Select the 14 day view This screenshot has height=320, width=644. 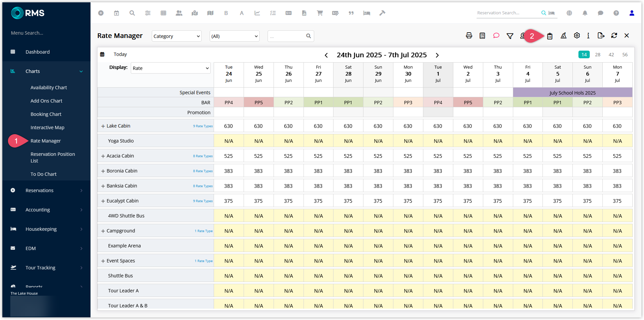[584, 55]
